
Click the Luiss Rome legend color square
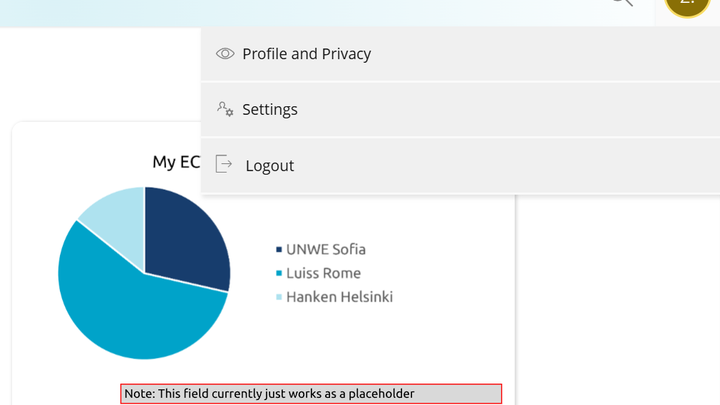pyautogui.click(x=279, y=273)
